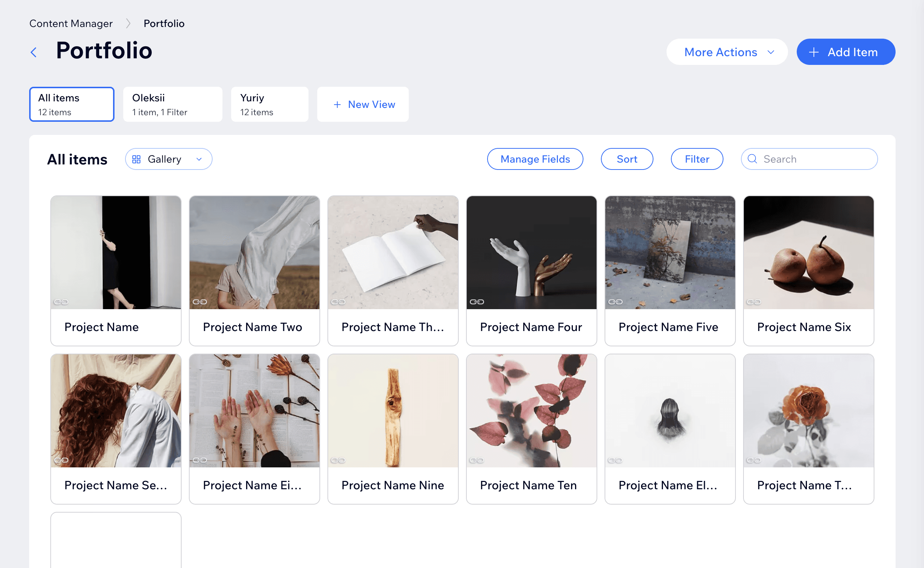Screen dimensions: 924x568
Task: Click link icon on Project Name Five
Action: coord(615,301)
